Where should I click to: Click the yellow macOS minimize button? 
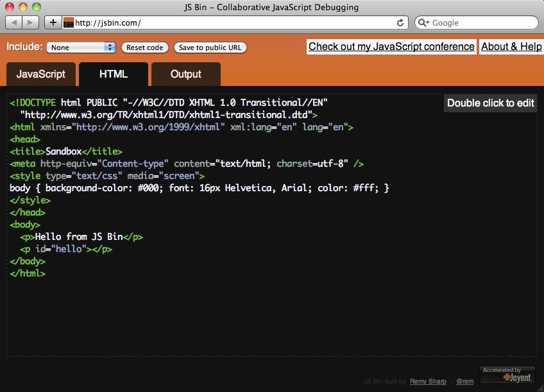point(23,6)
